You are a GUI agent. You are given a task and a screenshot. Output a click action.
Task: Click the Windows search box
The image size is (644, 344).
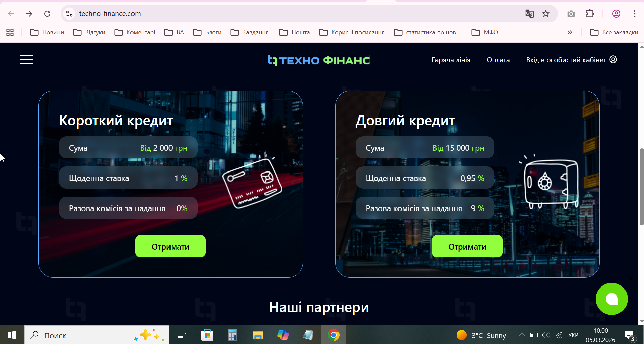pos(97,335)
